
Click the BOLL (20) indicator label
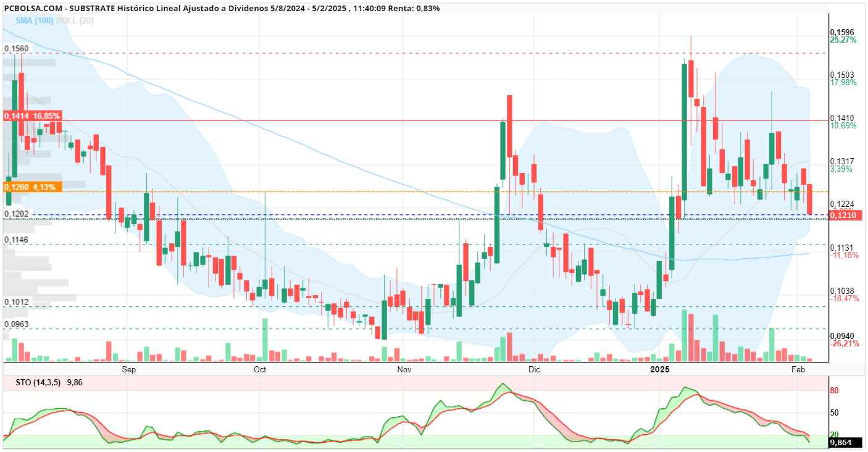click(75, 20)
